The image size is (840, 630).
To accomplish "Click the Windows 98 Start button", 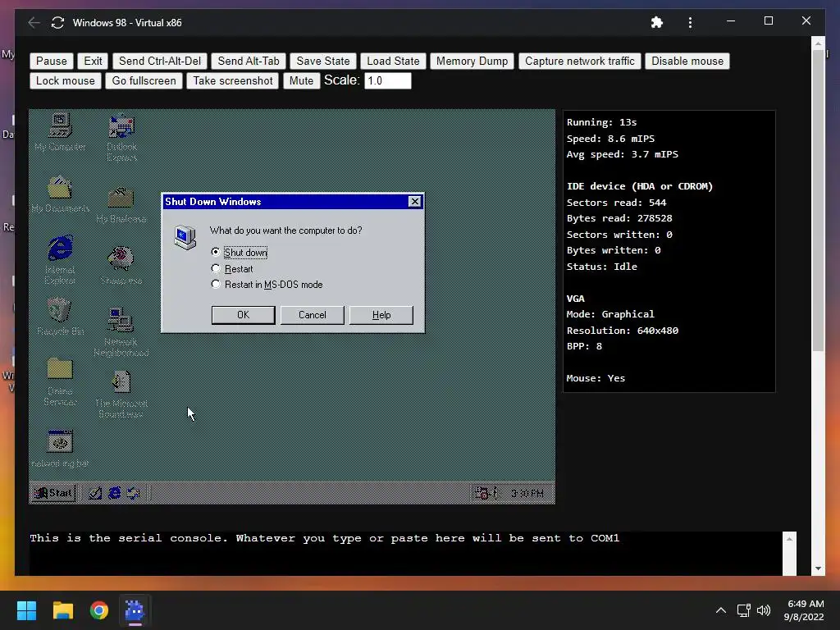I will [x=53, y=493].
